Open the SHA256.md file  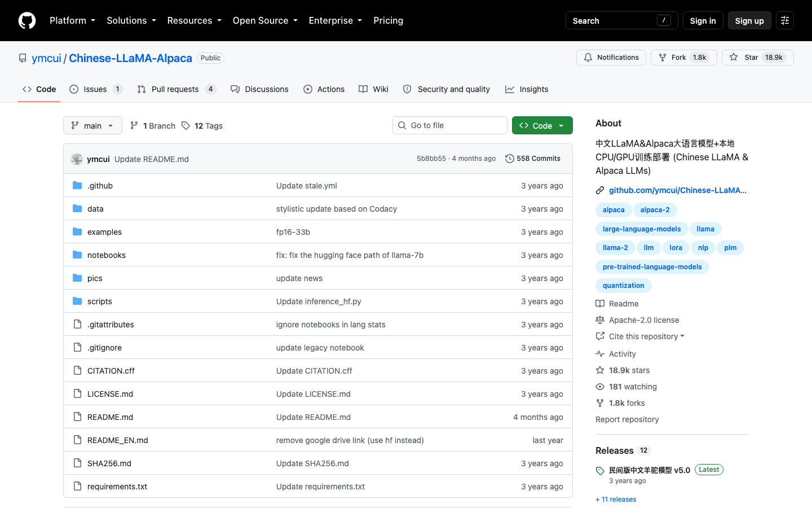click(x=109, y=463)
